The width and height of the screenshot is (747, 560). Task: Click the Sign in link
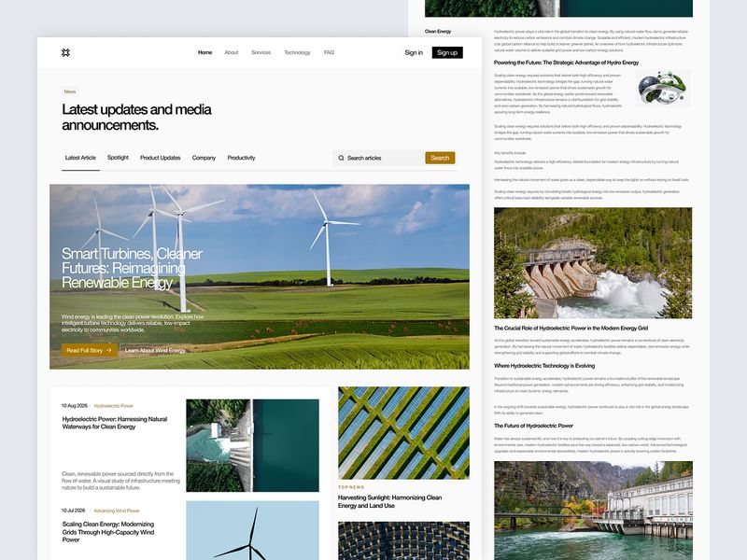point(414,52)
